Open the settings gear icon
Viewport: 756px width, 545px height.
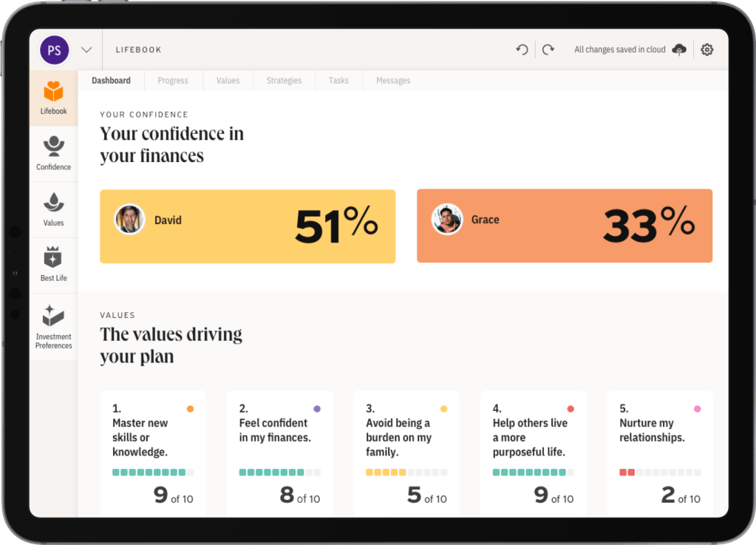pos(706,50)
